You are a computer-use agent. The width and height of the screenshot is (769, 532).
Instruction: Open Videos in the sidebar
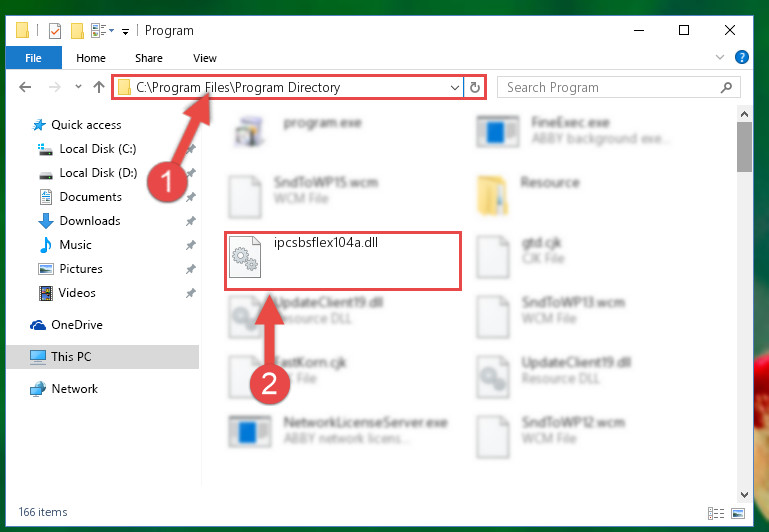(67, 293)
